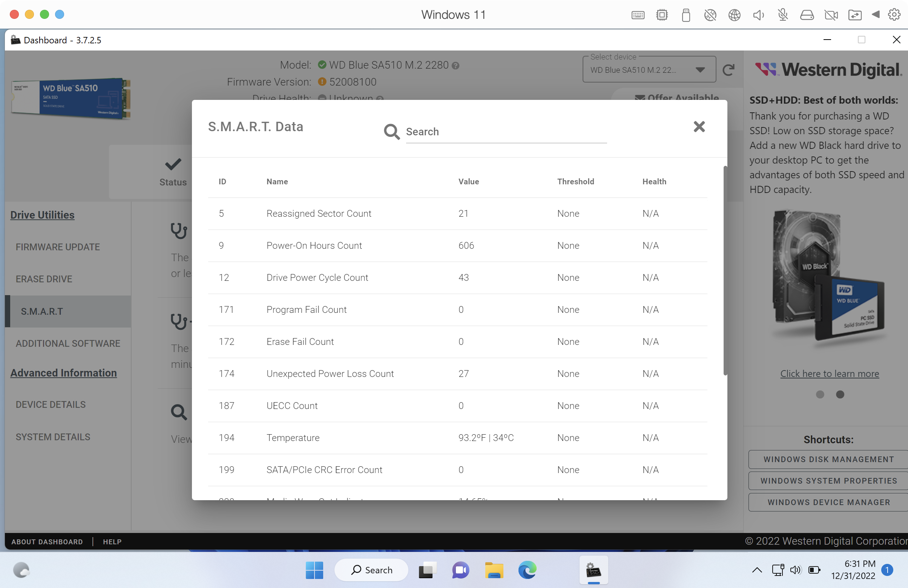Select Power-On Hours Count row
This screenshot has height=588, width=908.
coord(457,246)
